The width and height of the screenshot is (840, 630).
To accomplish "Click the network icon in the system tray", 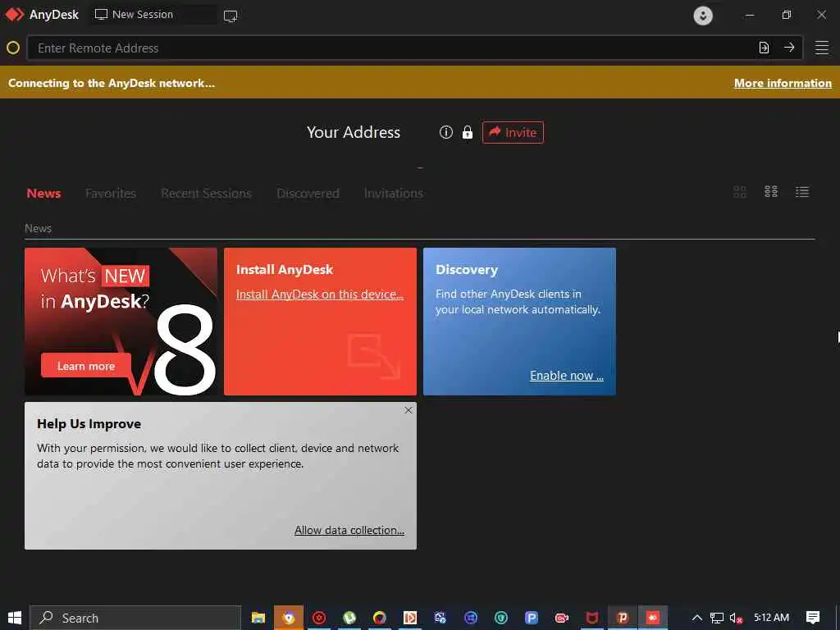I will pos(717,618).
